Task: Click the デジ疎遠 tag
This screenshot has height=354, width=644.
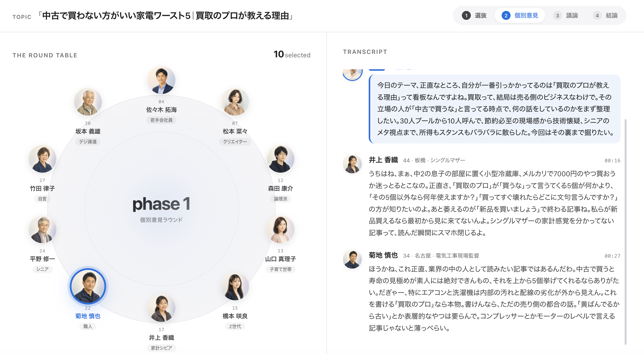Action: (x=88, y=142)
